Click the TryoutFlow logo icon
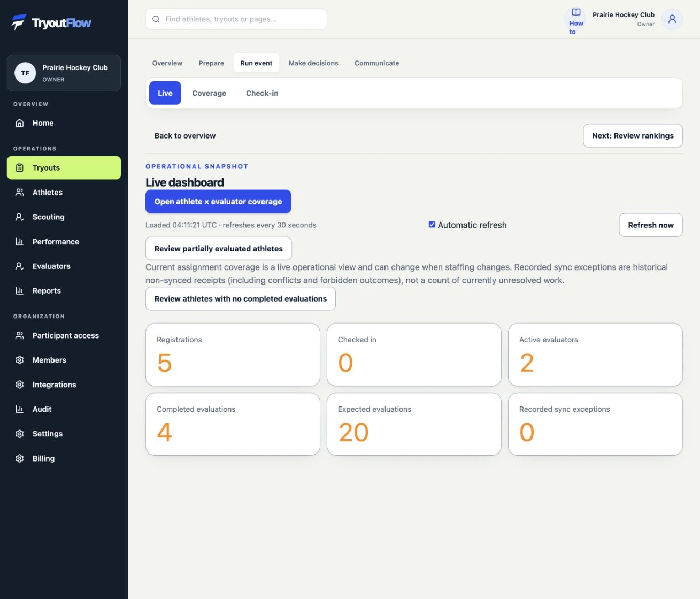This screenshot has width=700, height=599. [19, 22]
